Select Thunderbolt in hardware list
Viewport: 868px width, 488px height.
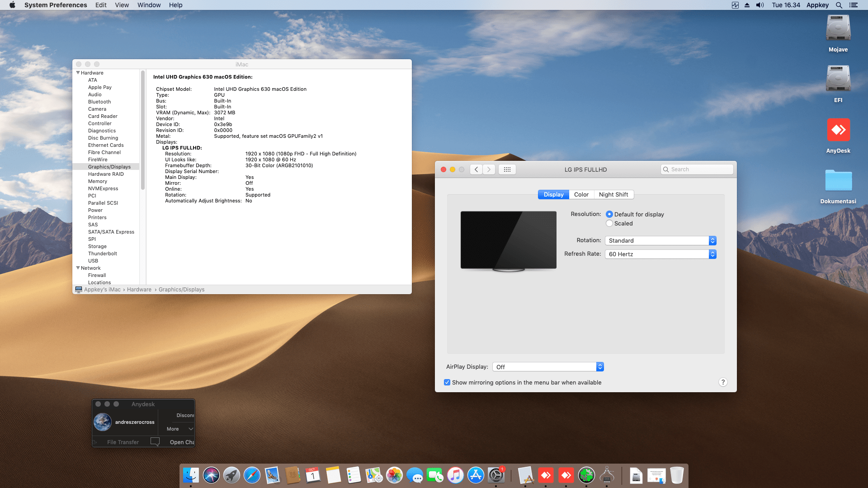102,253
